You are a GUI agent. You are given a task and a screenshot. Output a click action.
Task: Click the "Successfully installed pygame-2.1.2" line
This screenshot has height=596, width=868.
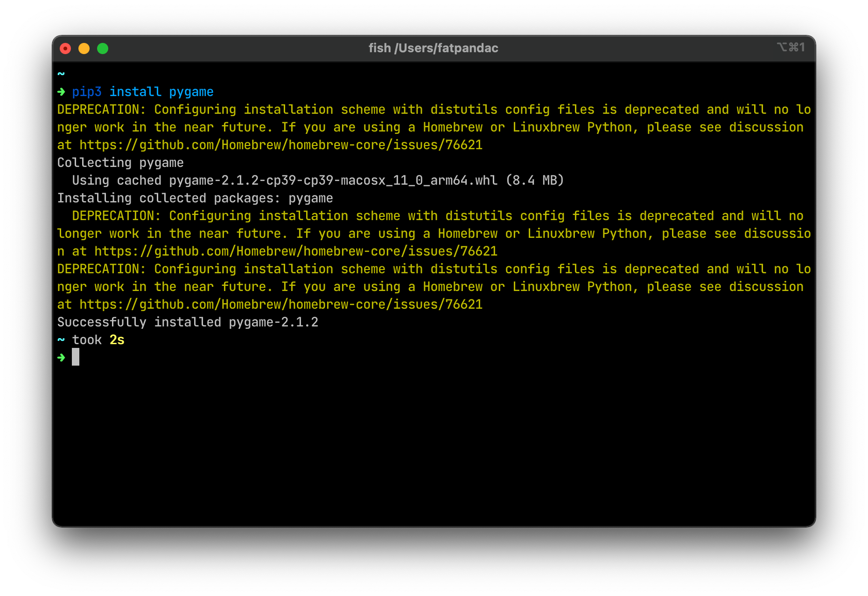(x=188, y=322)
